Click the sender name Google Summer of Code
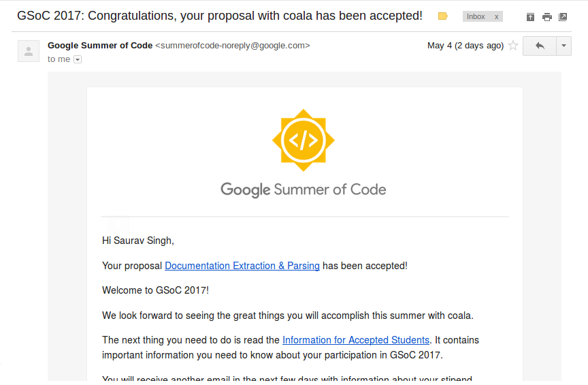The width and height of the screenshot is (588, 385). click(x=100, y=46)
